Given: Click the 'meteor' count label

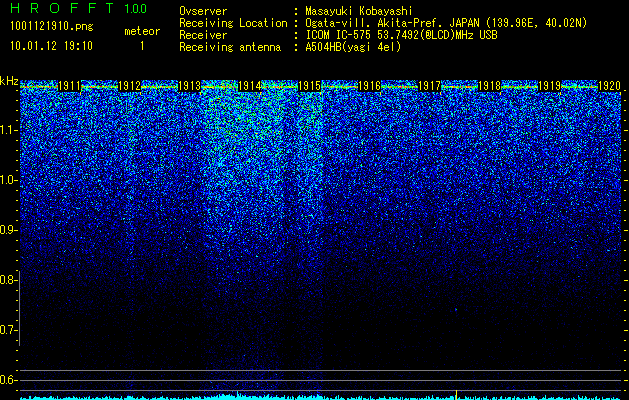Looking at the screenshot, I should [142, 31].
